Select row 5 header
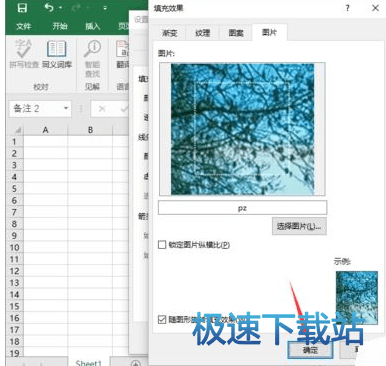Screen dimensions: 386x366 [x=14, y=189]
